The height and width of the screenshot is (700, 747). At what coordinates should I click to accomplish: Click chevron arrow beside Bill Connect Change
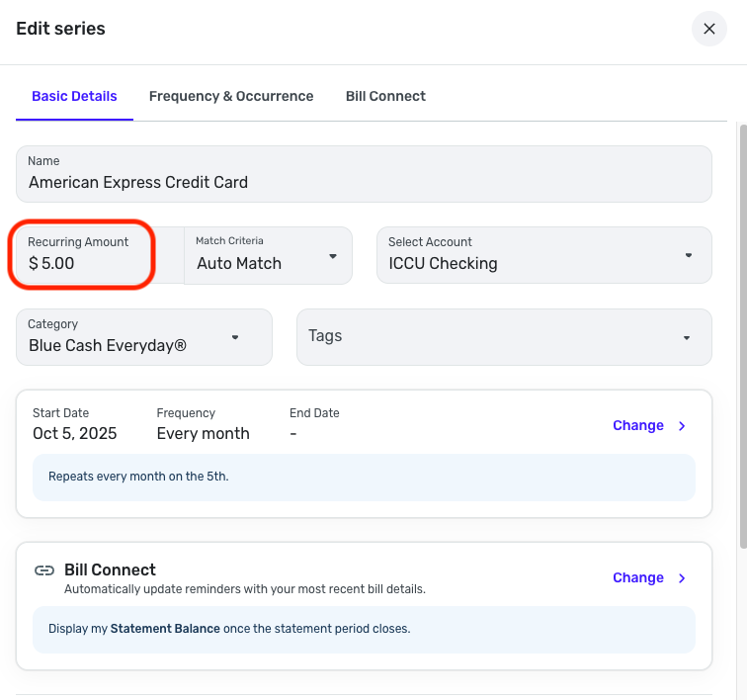pos(682,578)
